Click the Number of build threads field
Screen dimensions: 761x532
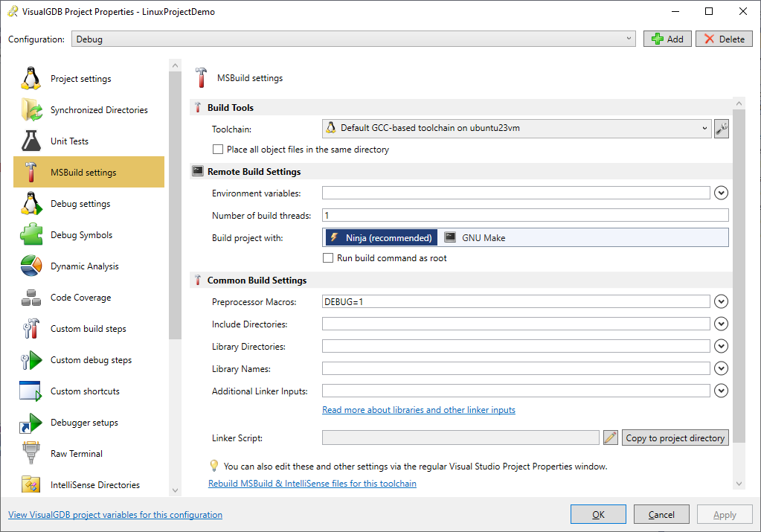[x=525, y=215]
